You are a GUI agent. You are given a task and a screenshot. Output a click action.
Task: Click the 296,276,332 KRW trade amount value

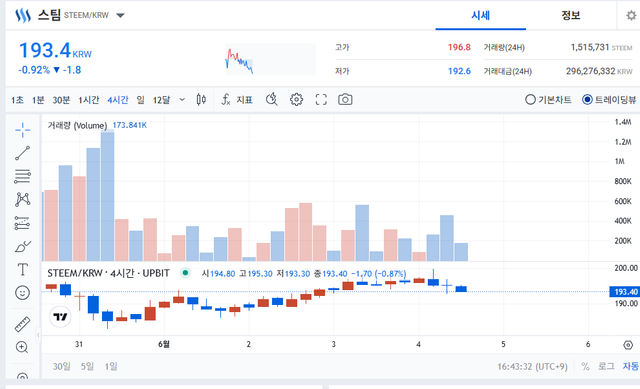coord(599,71)
